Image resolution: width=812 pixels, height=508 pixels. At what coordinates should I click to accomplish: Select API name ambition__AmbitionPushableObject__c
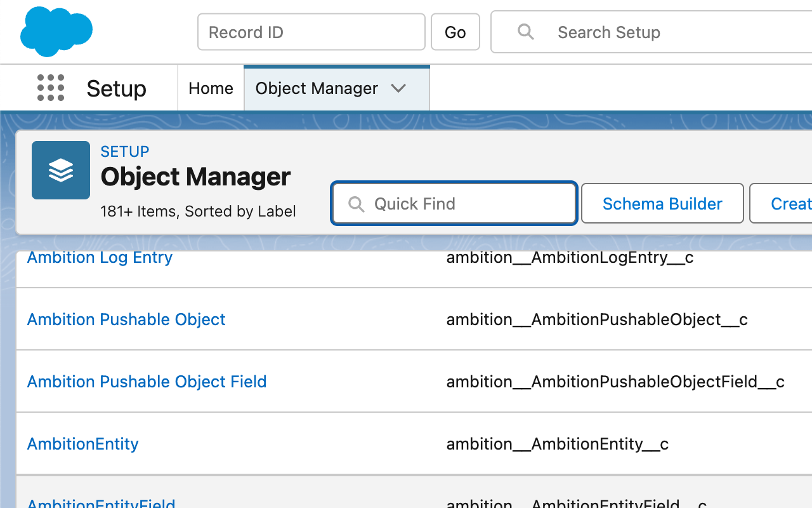click(x=597, y=319)
